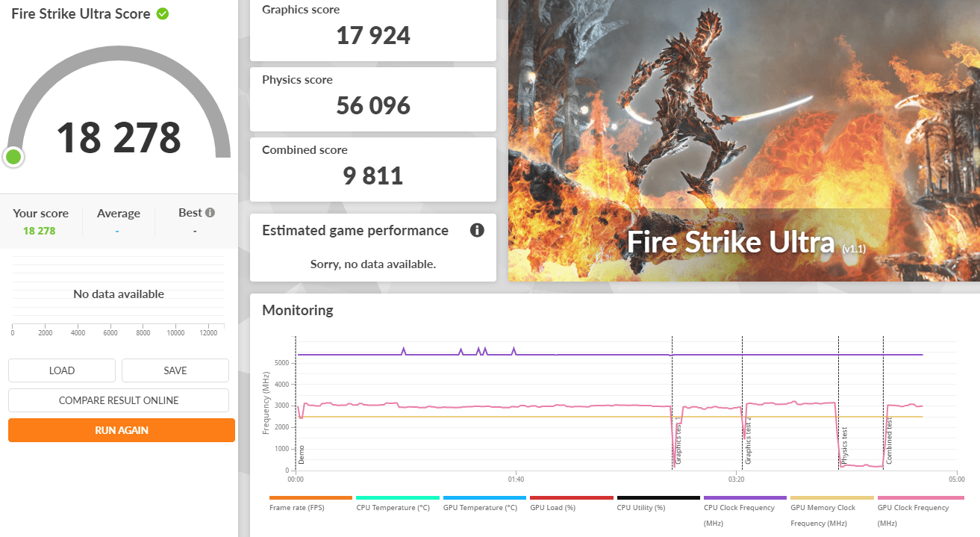
Task: Click the Your score label
Action: click(40, 214)
